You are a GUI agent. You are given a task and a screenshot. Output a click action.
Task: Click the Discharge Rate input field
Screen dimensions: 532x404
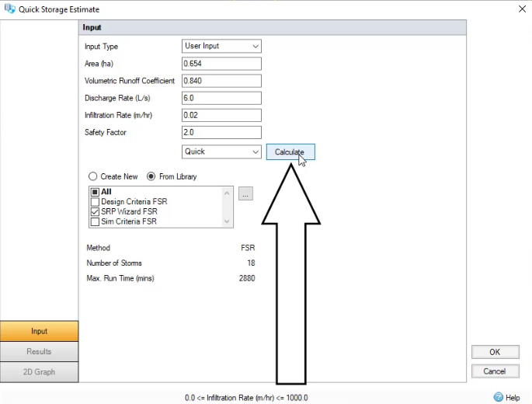point(221,98)
